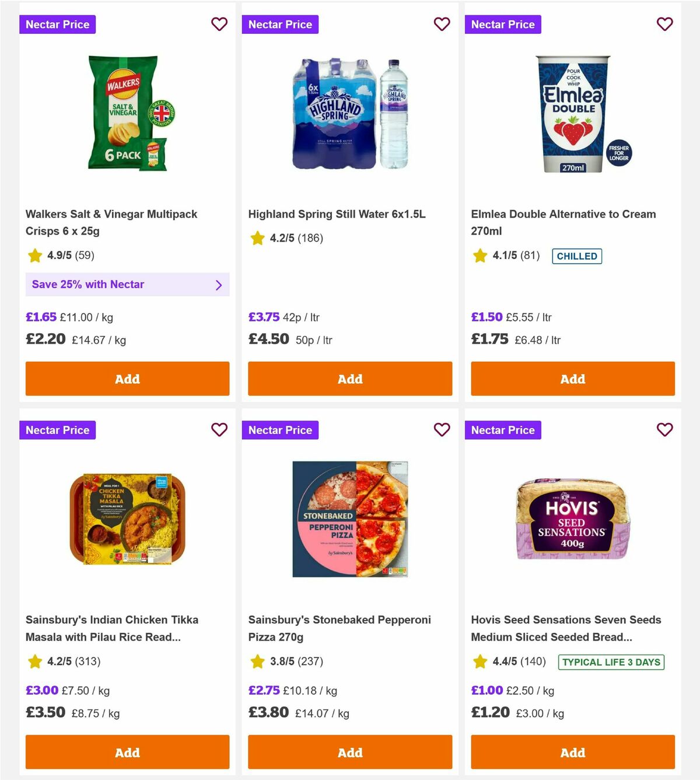Add Elmlea Double cream to the basket
700x780 pixels.
tap(572, 379)
